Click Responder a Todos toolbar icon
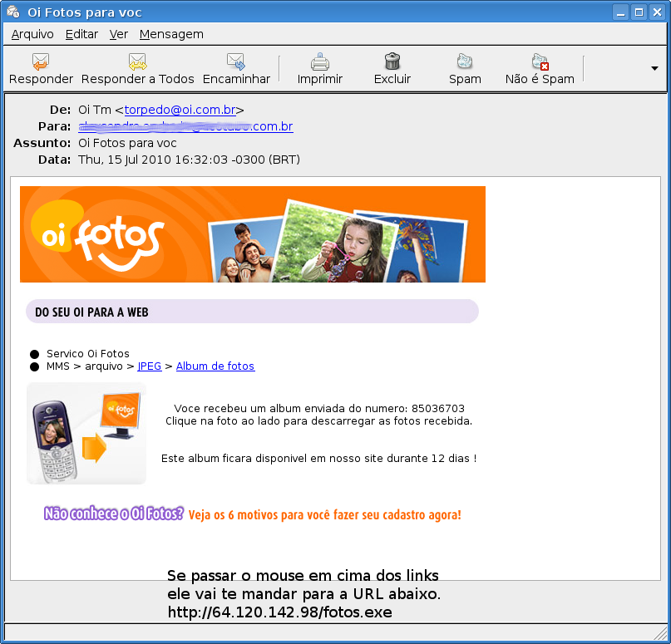The image size is (671, 644). point(137,61)
